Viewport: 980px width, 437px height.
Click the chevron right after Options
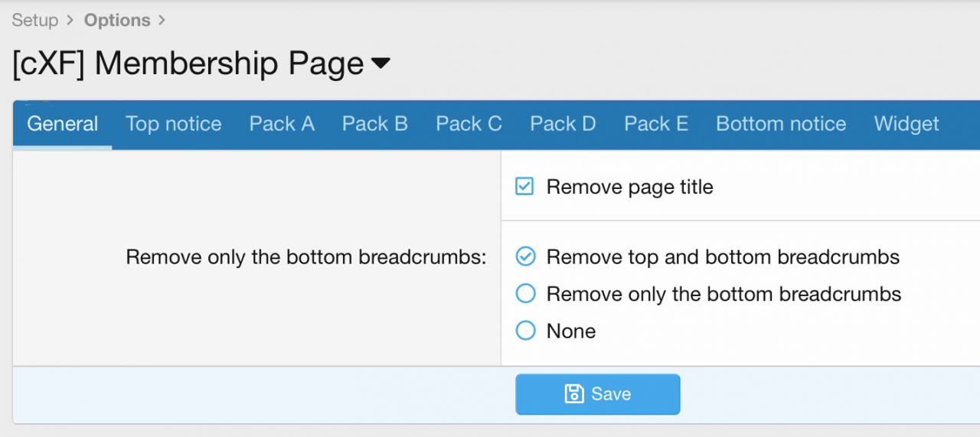point(162,21)
